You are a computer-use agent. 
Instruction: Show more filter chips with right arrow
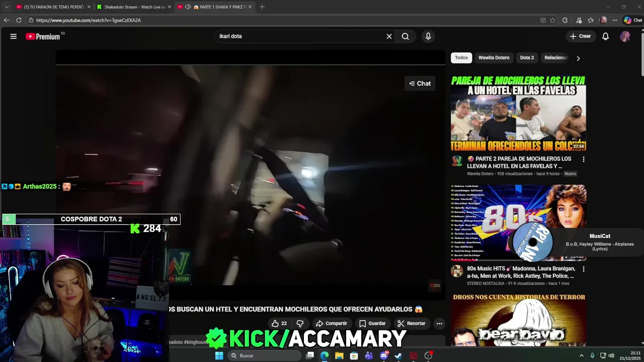pos(578,58)
